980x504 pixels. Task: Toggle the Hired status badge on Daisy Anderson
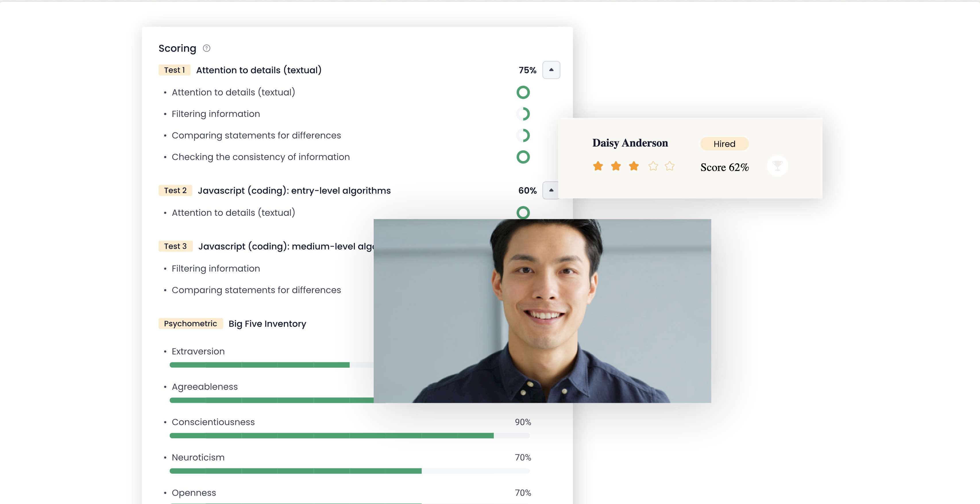[724, 143]
